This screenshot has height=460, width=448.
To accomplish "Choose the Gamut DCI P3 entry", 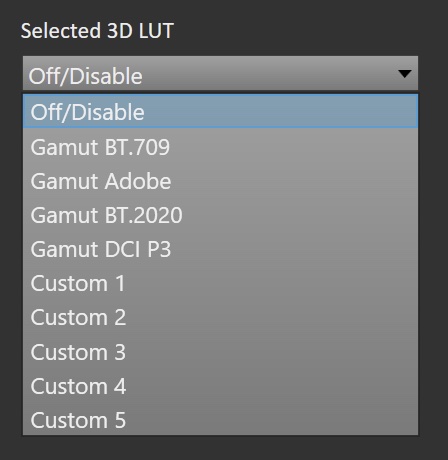I will click(220, 249).
